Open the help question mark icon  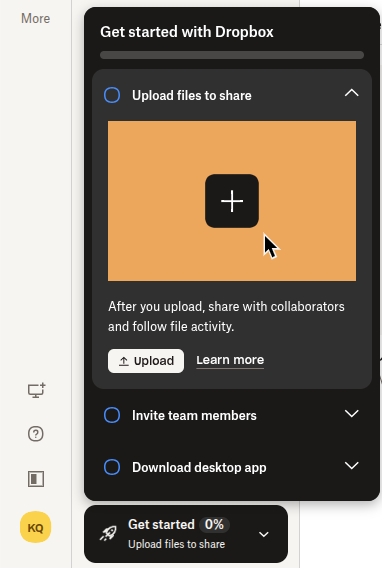(36, 434)
